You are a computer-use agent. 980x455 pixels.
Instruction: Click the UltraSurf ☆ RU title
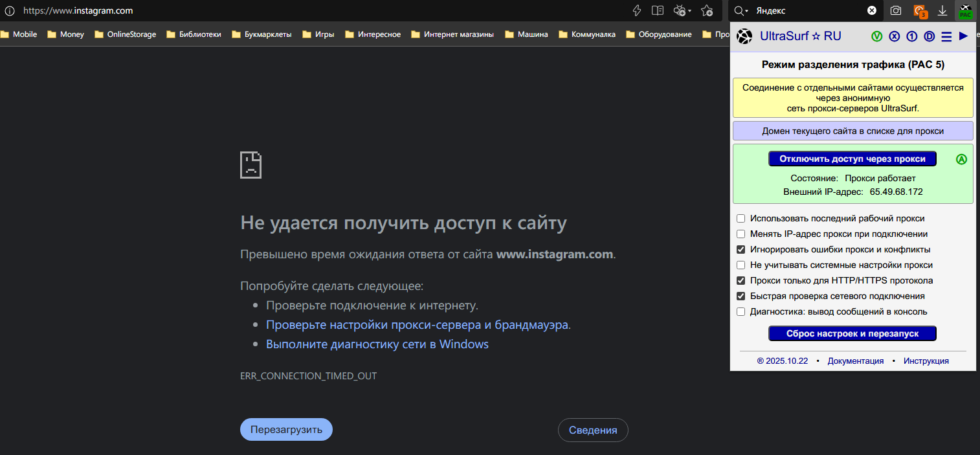[x=801, y=36]
